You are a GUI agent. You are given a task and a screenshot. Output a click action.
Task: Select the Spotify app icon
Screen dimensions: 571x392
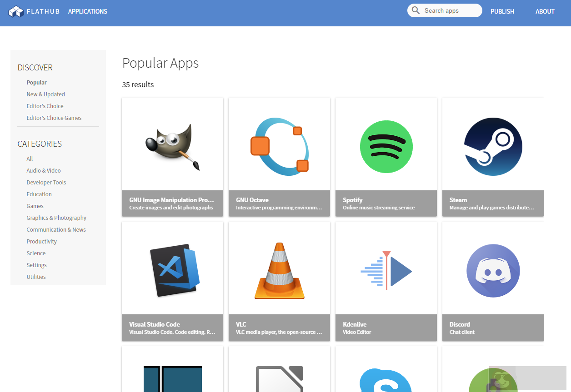point(386,146)
